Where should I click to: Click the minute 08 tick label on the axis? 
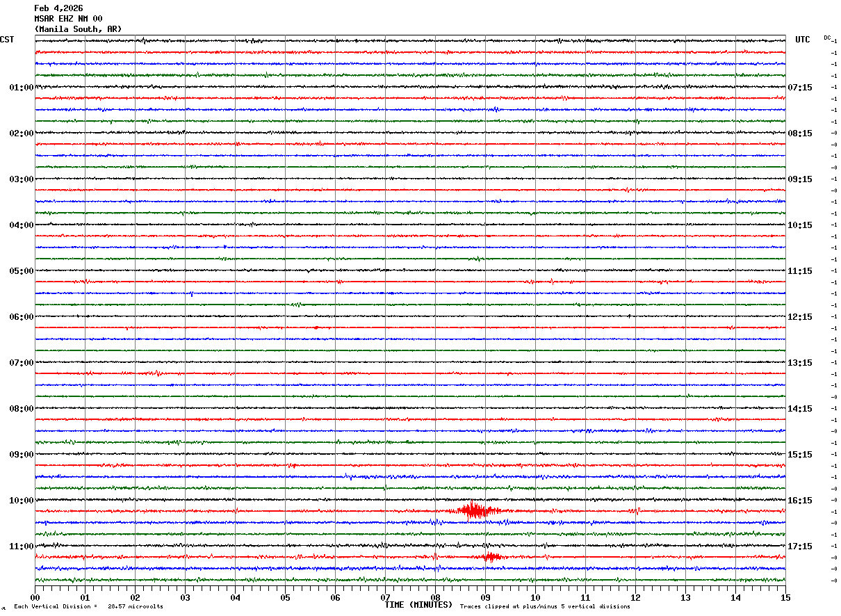(x=435, y=597)
